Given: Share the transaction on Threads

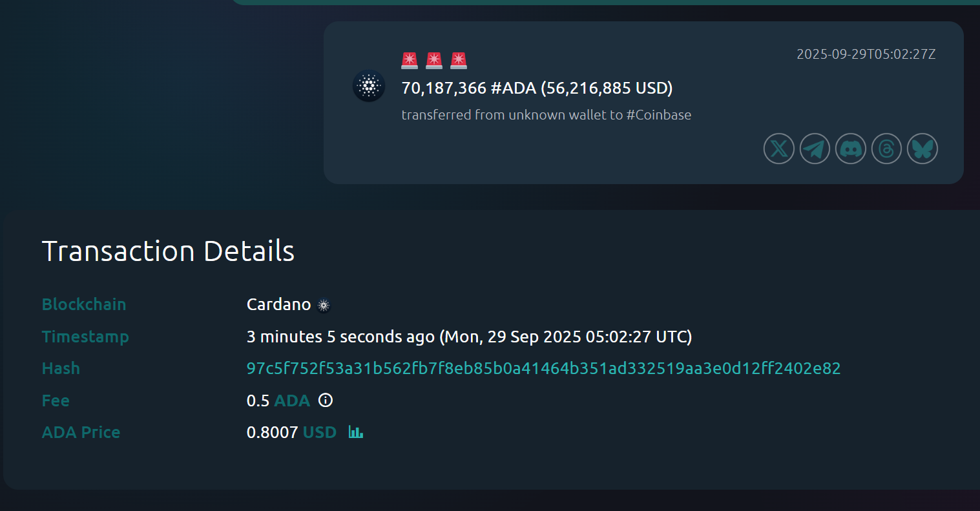Looking at the screenshot, I should (x=886, y=149).
